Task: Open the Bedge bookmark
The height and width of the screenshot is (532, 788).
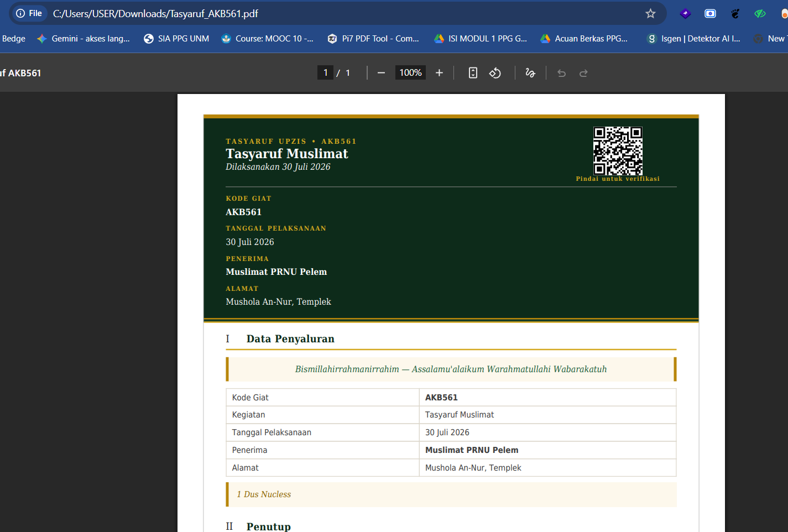Action: coord(14,39)
